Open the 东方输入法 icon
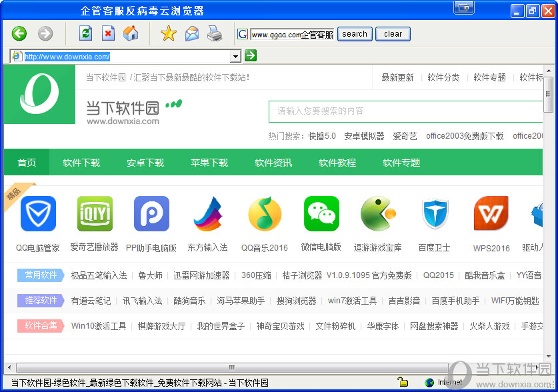This screenshot has height=392, width=558. pyautogui.click(x=208, y=213)
